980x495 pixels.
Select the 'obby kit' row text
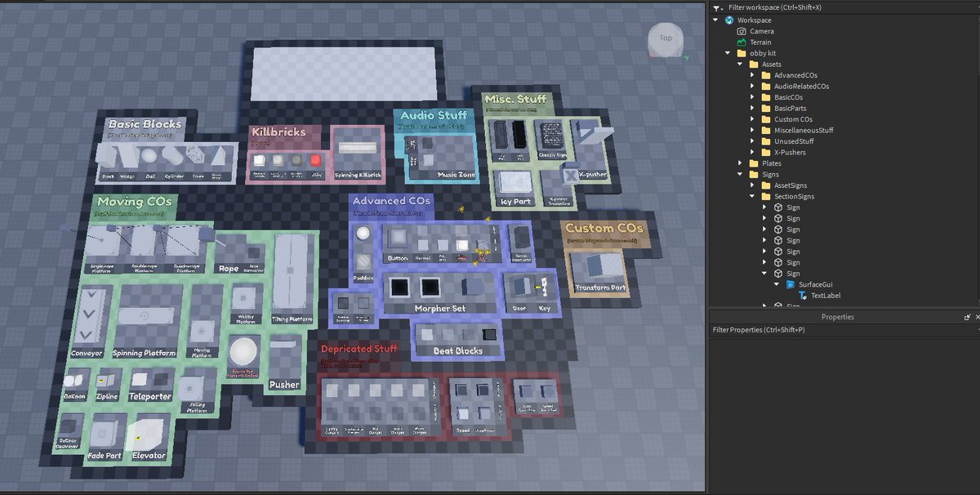pos(764,53)
